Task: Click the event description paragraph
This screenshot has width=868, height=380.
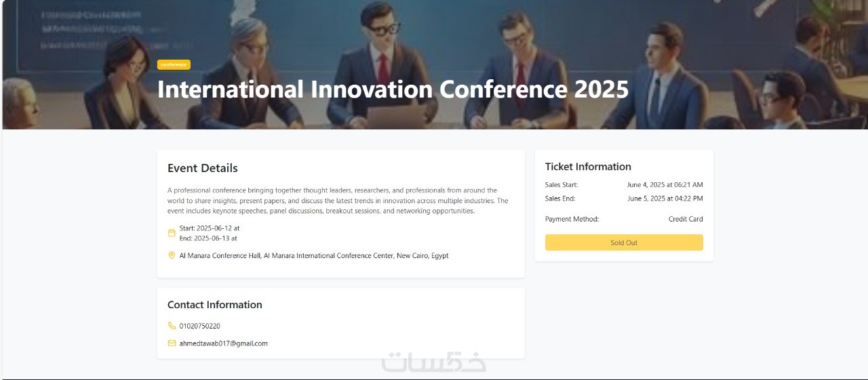Action: (338, 200)
